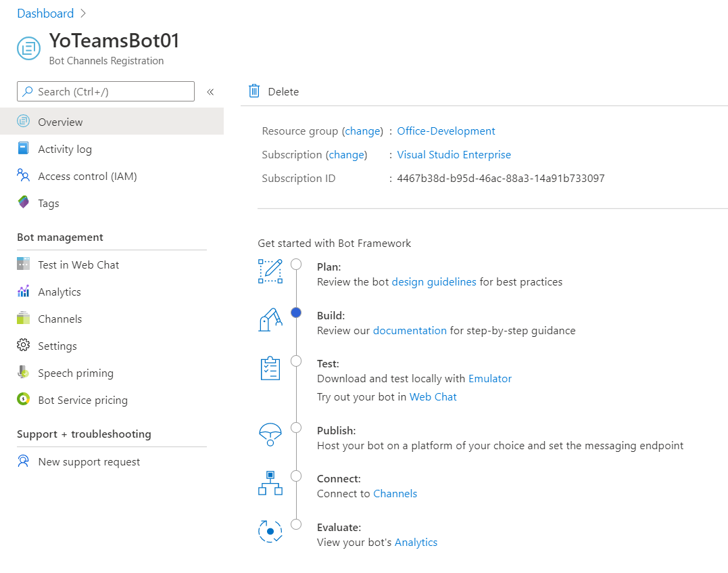Select the Plan step circle marker
This screenshot has height=573, width=728.
click(296, 264)
